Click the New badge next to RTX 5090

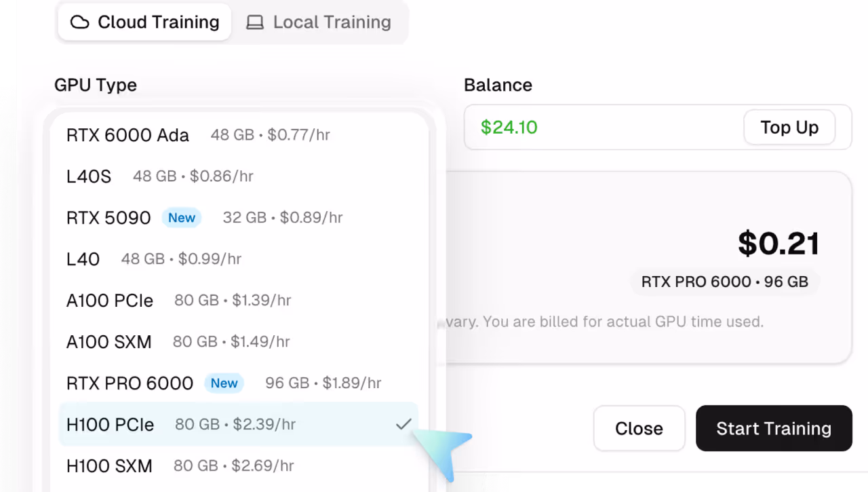(x=181, y=217)
